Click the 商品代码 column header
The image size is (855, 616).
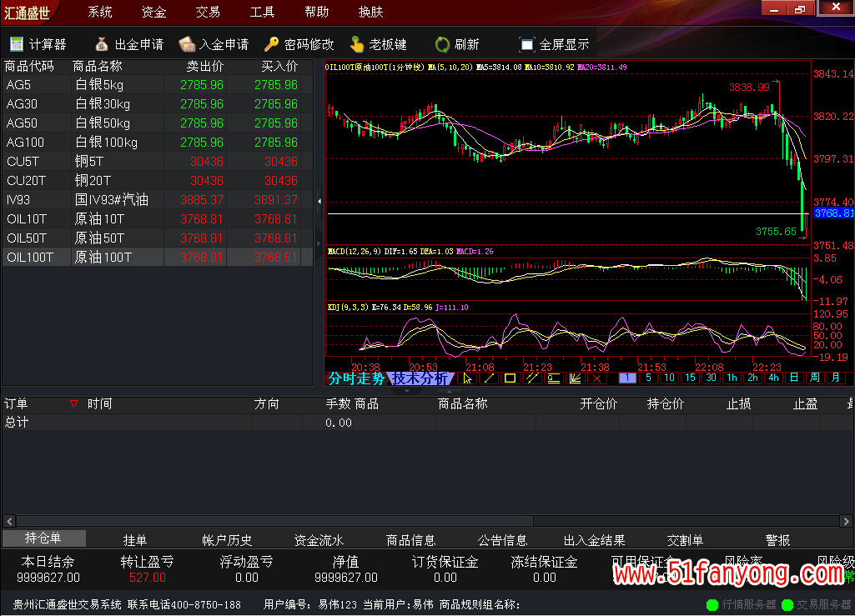pyautogui.click(x=29, y=66)
